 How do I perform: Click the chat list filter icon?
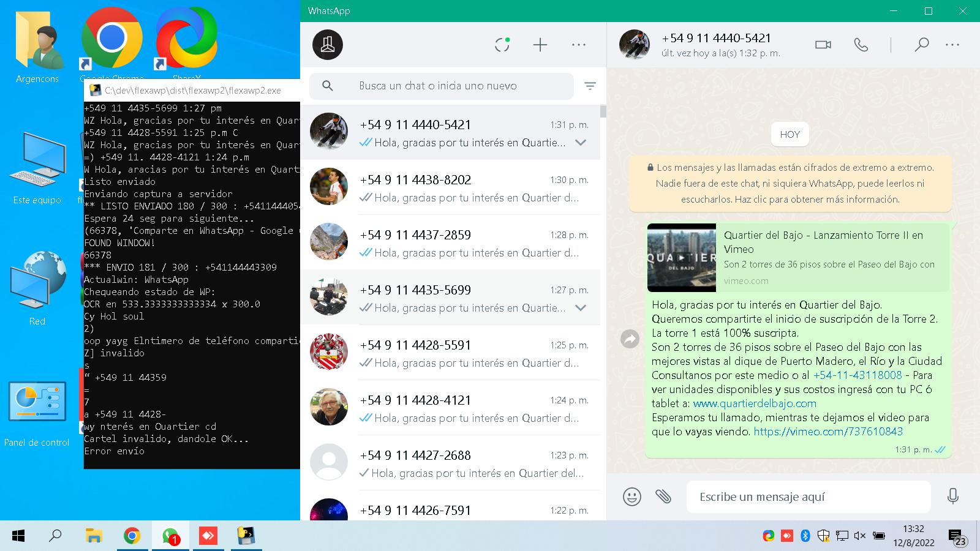pyautogui.click(x=590, y=86)
